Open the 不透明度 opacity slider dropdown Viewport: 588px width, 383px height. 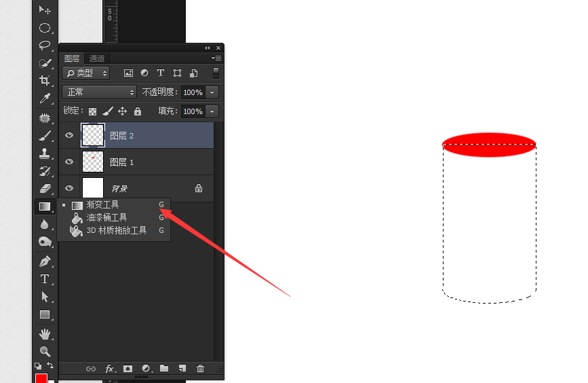tap(212, 92)
